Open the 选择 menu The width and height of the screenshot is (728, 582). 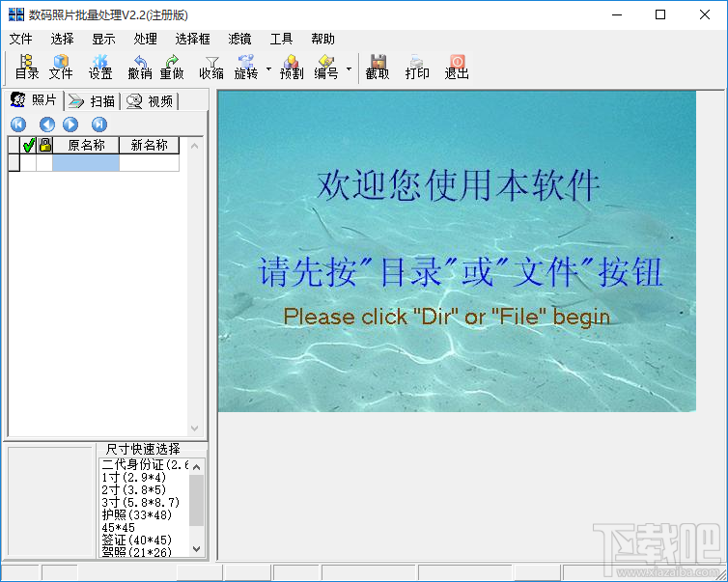tap(62, 39)
